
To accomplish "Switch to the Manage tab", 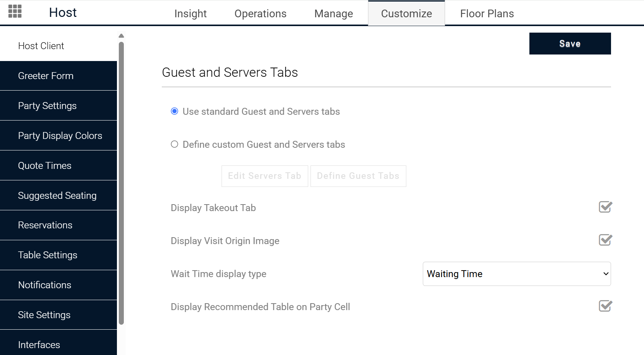I will click(x=333, y=13).
